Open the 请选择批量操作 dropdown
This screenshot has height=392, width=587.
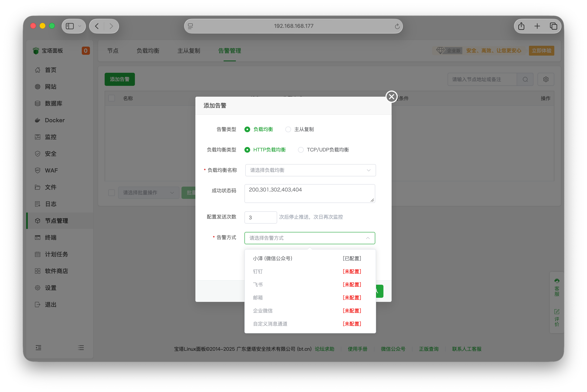pyautogui.click(x=149, y=193)
